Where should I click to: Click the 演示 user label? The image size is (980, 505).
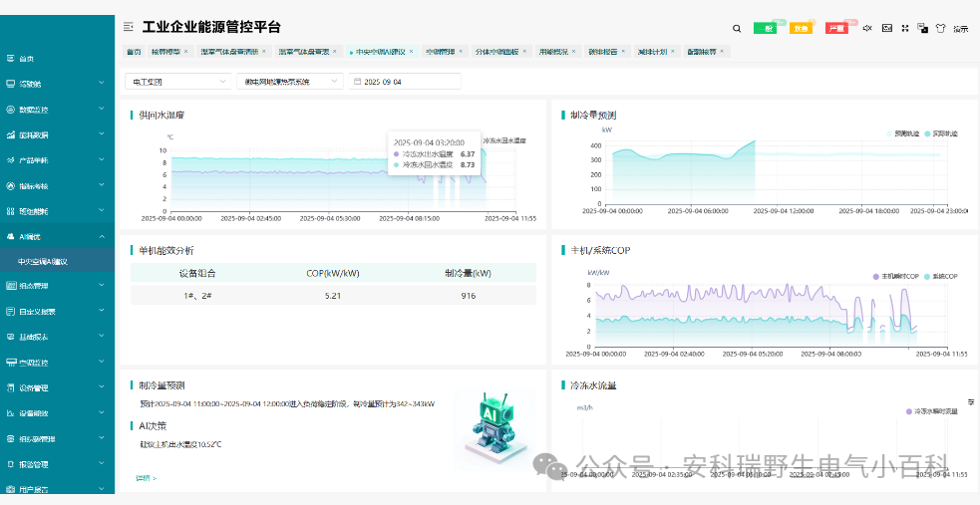point(961,29)
